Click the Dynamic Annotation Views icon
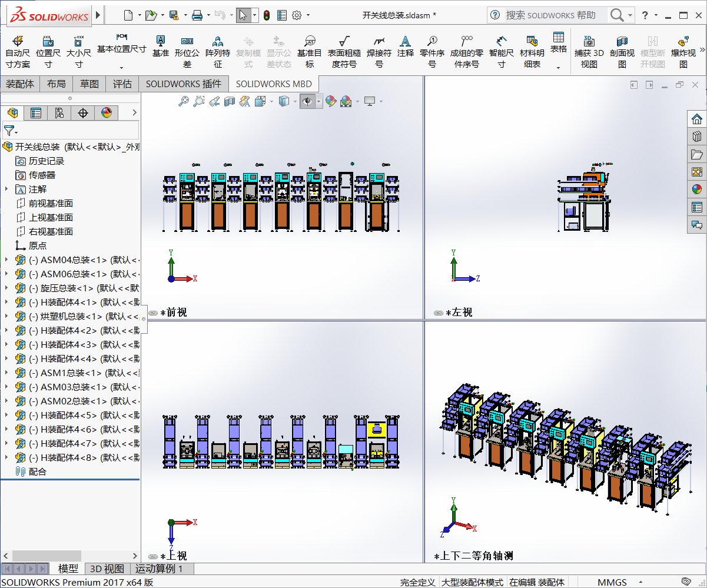 (245, 101)
